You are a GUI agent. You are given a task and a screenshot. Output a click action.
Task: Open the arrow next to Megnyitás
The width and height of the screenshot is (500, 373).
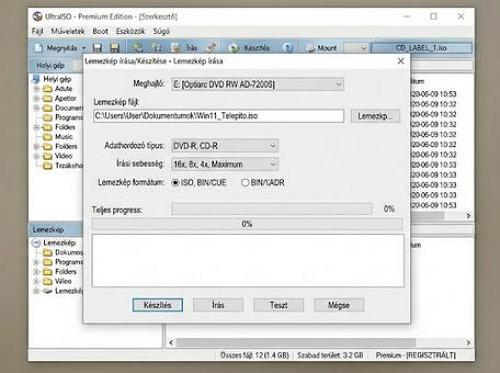[x=84, y=48]
